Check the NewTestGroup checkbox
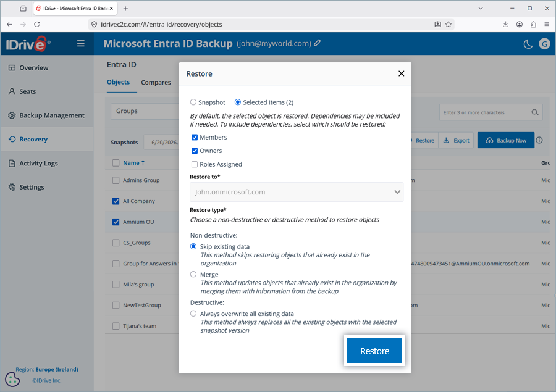The image size is (556, 392). (x=116, y=305)
